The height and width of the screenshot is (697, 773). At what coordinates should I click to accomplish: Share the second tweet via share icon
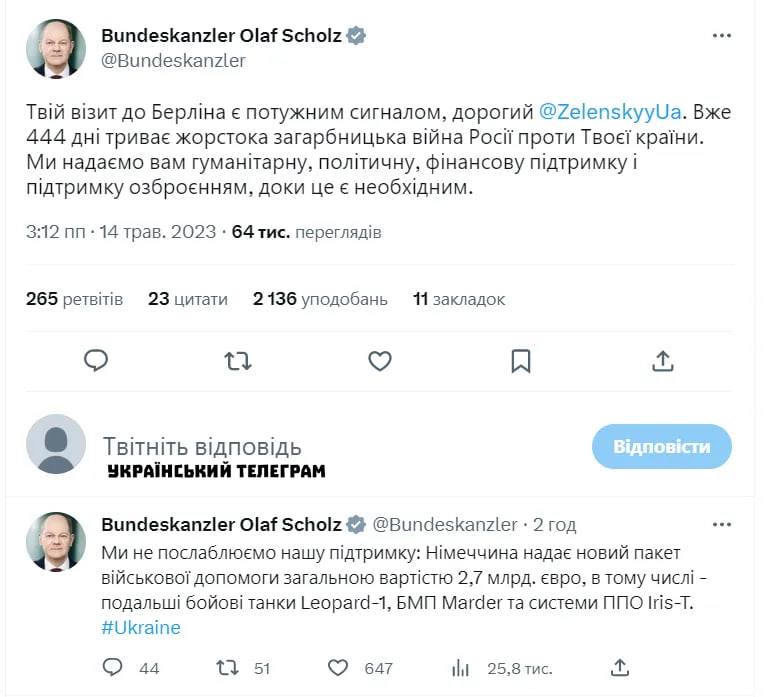[x=620, y=667]
